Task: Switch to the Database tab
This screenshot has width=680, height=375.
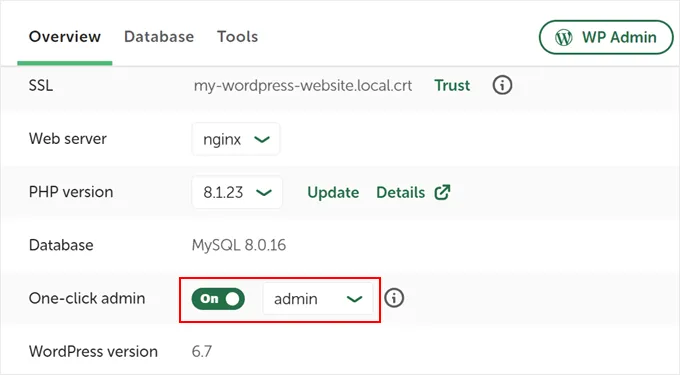Action: pyautogui.click(x=159, y=37)
